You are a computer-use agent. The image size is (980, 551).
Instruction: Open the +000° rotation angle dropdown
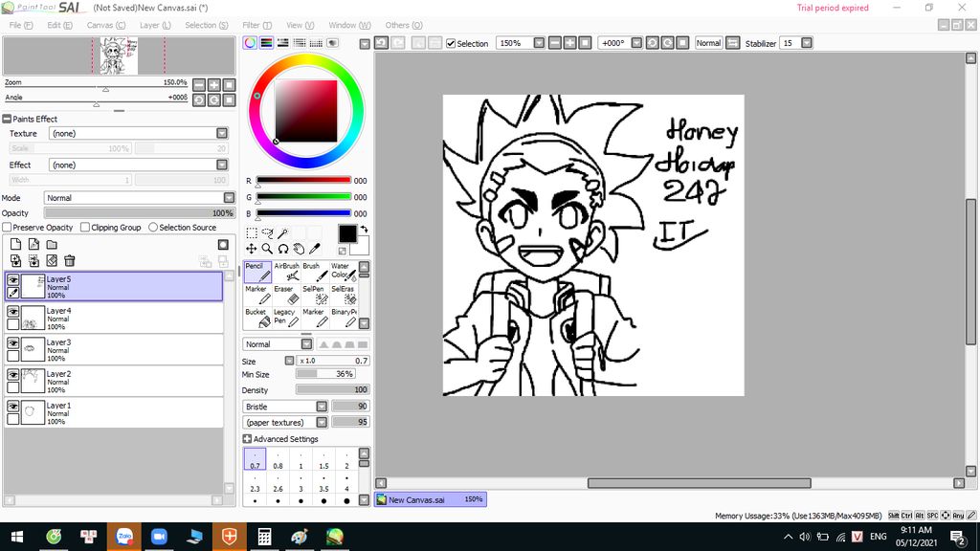636,43
